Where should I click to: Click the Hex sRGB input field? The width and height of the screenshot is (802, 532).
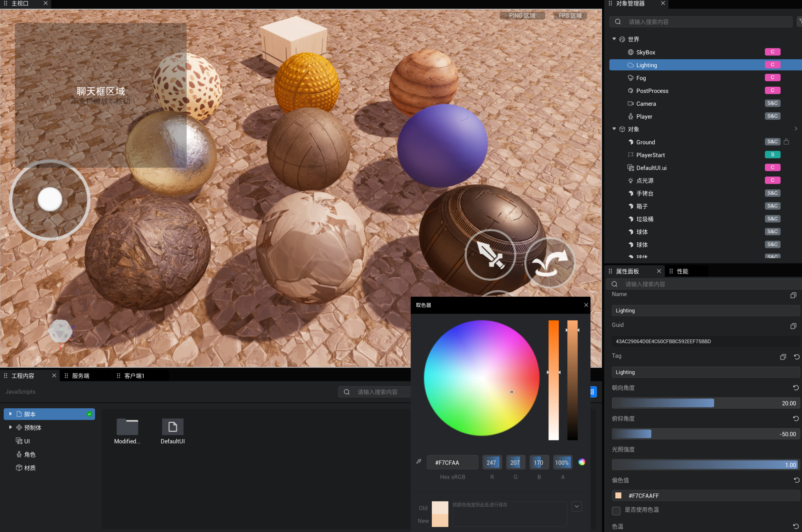[452, 462]
